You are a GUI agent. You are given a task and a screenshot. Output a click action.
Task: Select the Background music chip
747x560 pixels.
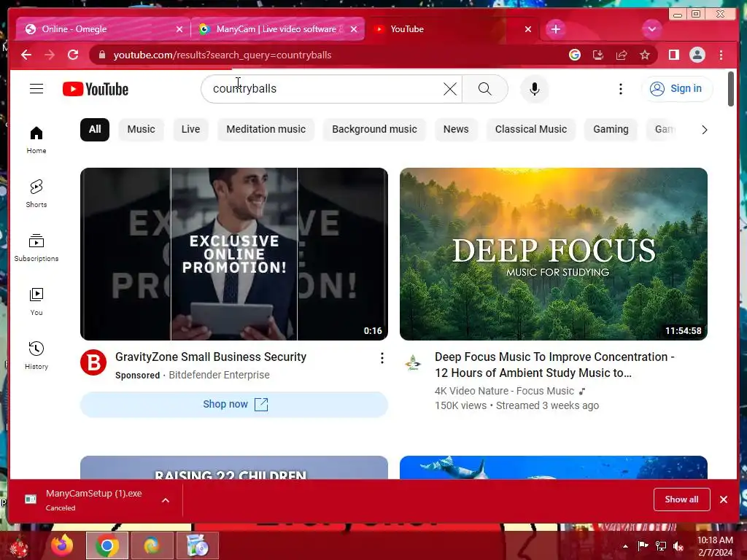pyautogui.click(x=374, y=130)
